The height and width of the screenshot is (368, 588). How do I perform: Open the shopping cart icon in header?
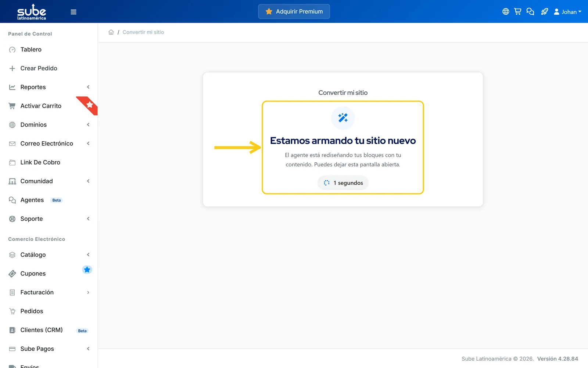click(x=517, y=11)
